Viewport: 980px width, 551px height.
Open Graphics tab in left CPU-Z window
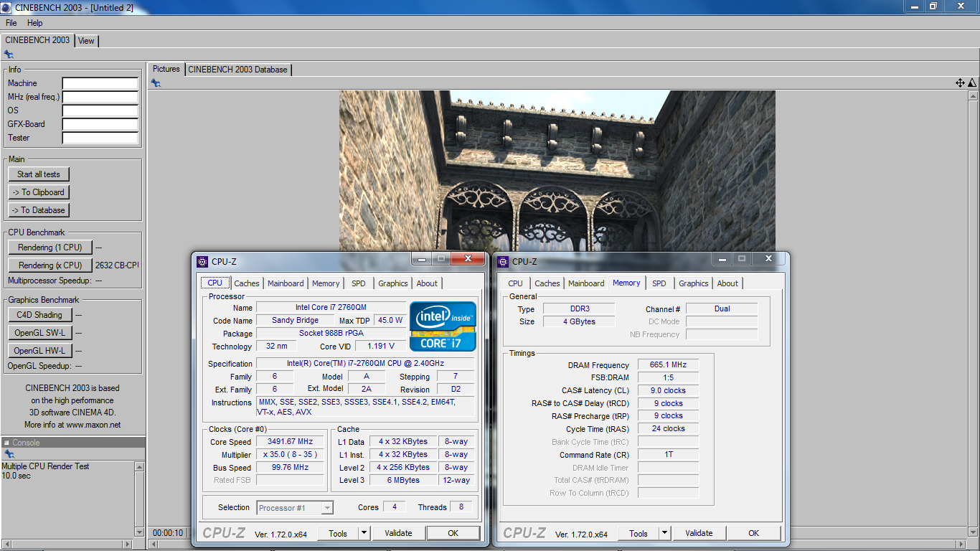(393, 283)
